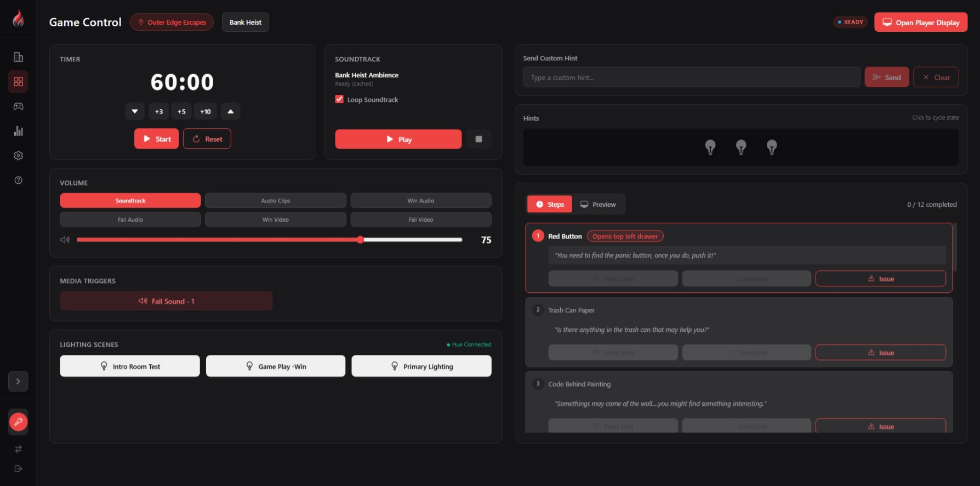
Task: Click the Opens top left drawer tag
Action: (x=625, y=236)
